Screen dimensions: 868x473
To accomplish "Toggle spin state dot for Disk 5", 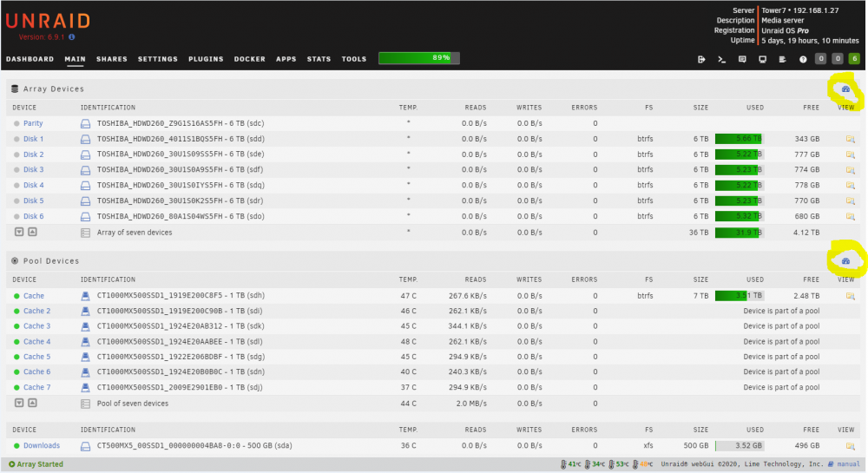I will 16,201.
